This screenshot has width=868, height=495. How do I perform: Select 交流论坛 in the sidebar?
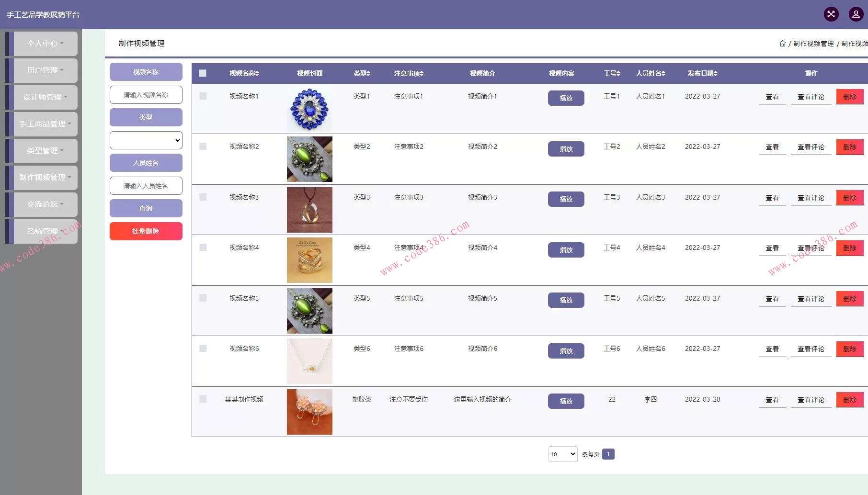pyautogui.click(x=43, y=204)
